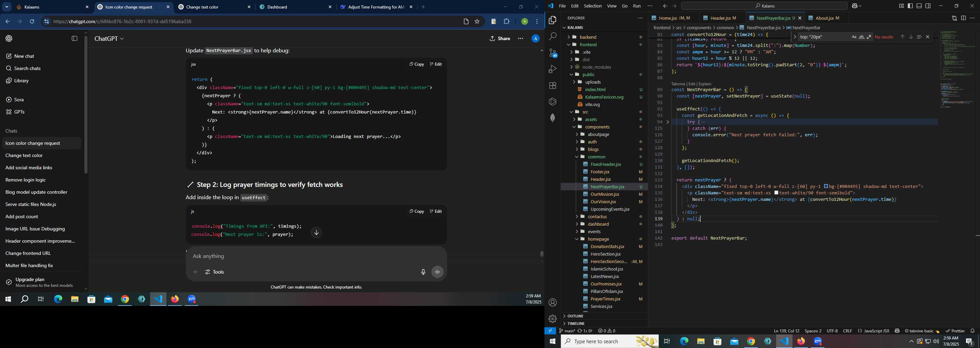Copy the jsx code block in ChatGPT

[416, 64]
